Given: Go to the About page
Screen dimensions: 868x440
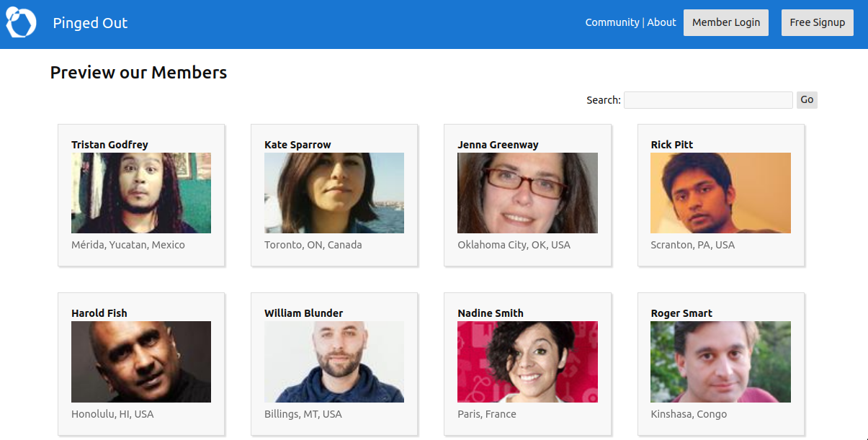Looking at the screenshot, I should pyautogui.click(x=661, y=22).
